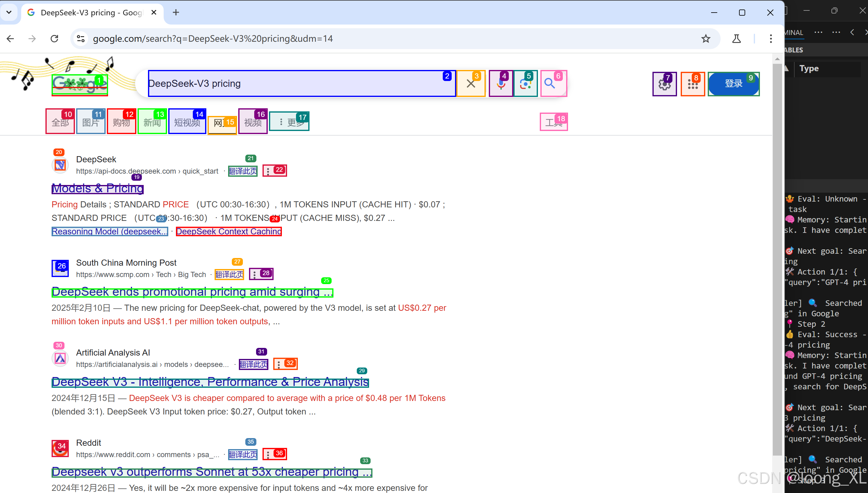Open Google Lens image search

coord(525,84)
